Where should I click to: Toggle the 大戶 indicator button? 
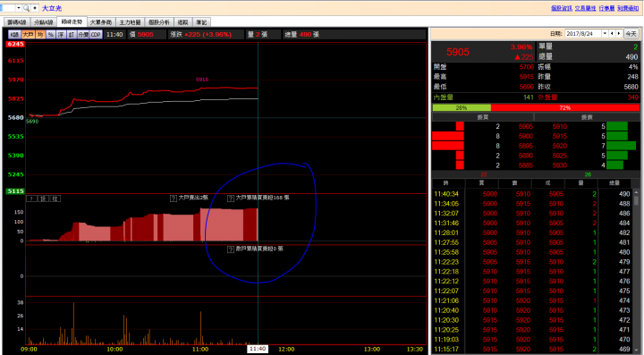click(x=28, y=35)
